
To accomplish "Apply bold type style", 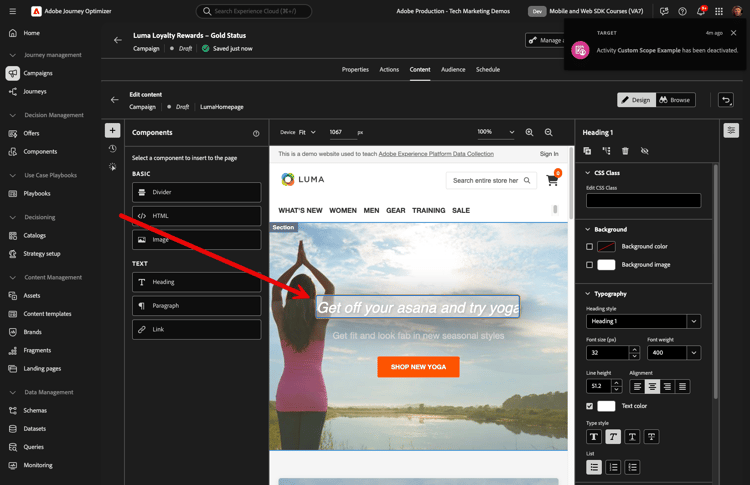I will click(594, 437).
